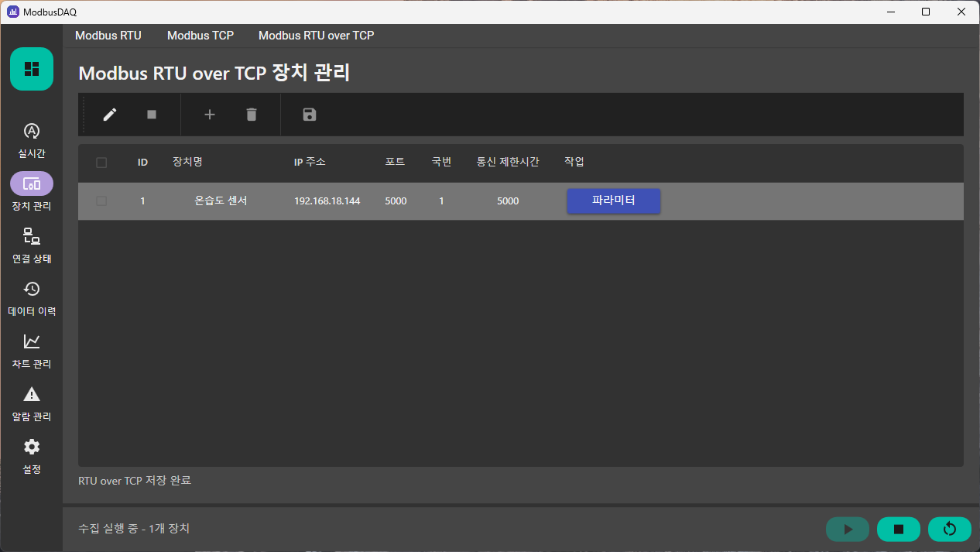This screenshot has height=552, width=980.
Task: Delete device with trash icon
Action: [251, 115]
